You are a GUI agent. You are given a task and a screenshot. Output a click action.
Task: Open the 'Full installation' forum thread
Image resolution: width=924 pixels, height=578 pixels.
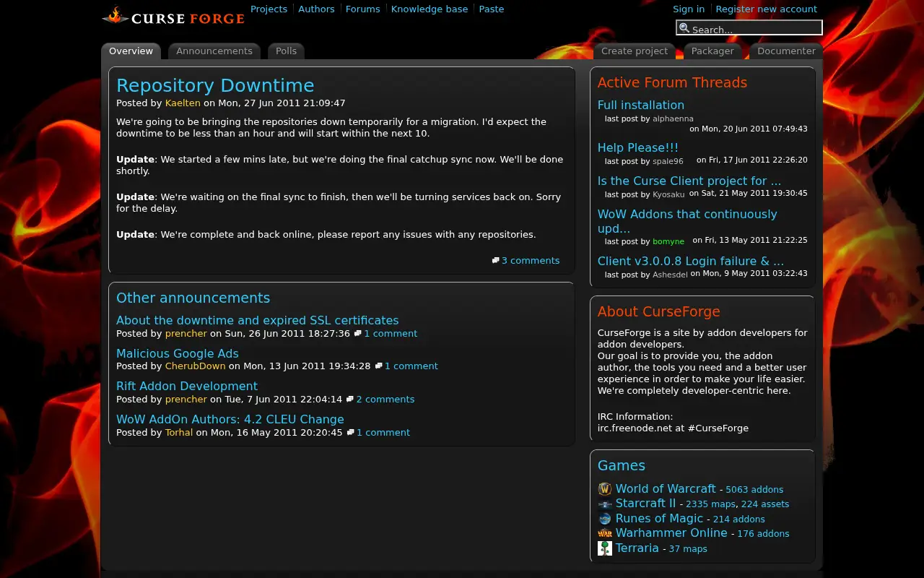coord(641,105)
